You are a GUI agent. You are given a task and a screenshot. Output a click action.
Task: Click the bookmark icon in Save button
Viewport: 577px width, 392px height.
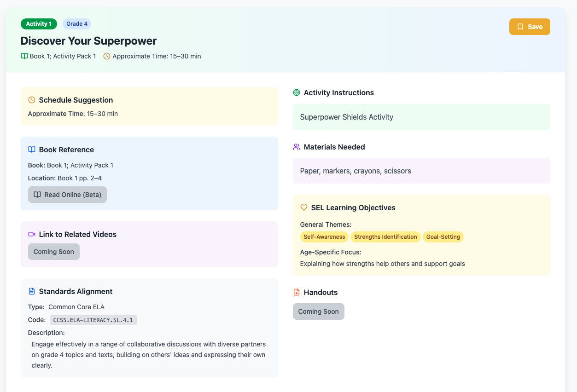tap(520, 27)
